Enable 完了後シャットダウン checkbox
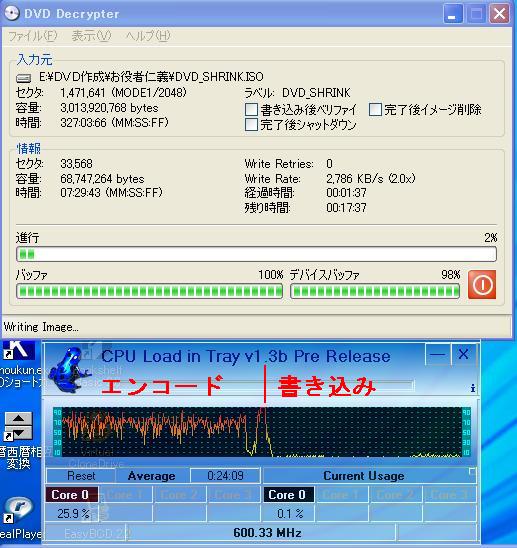The width and height of the screenshot is (517, 548). tap(251, 124)
